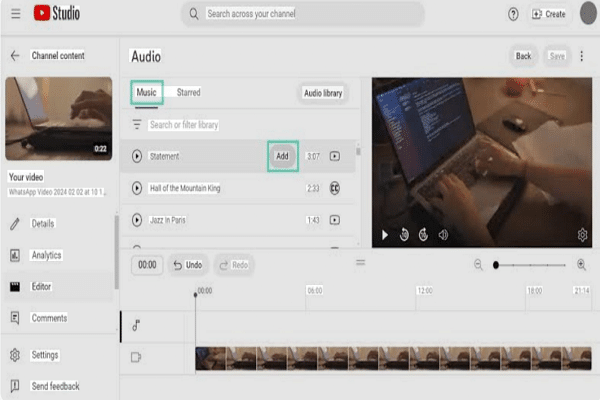Select the Jazz In Paris title
The height and width of the screenshot is (400, 600).
coord(168,220)
